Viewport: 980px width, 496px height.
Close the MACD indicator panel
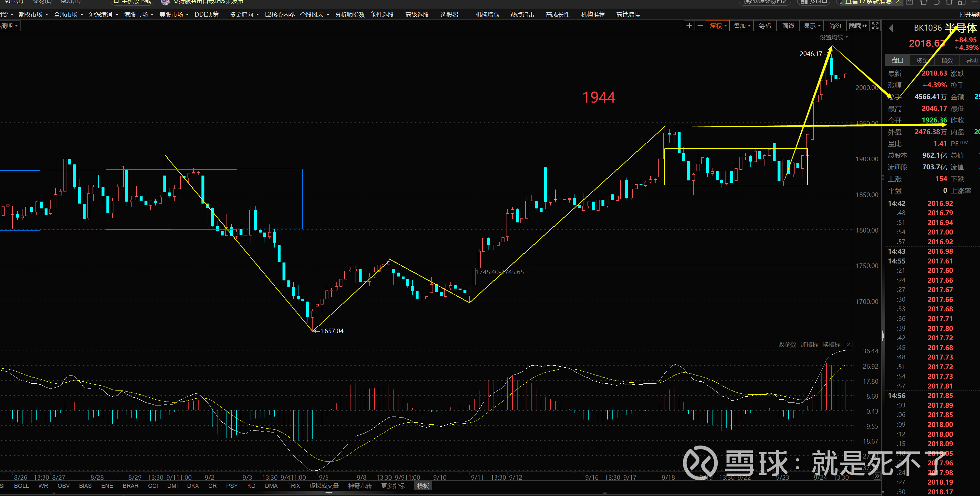point(849,345)
